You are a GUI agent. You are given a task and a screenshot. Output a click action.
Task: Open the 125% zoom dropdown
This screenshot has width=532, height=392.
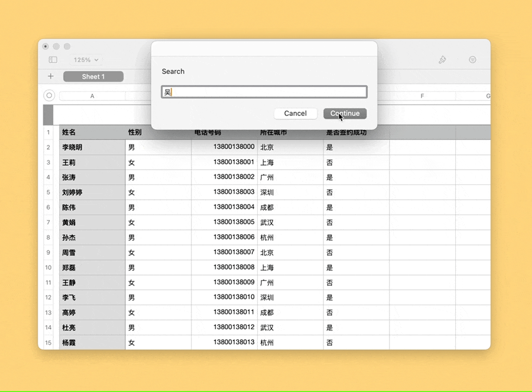click(x=86, y=60)
